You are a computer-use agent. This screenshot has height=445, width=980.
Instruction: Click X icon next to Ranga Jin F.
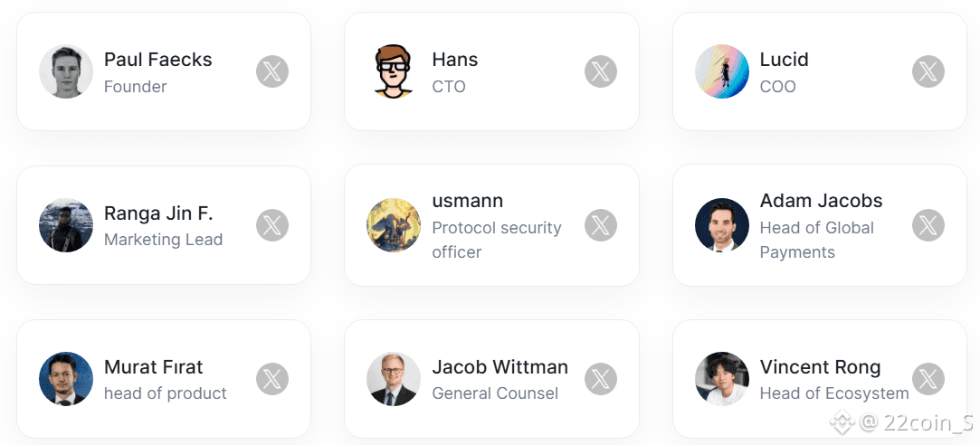(x=272, y=225)
